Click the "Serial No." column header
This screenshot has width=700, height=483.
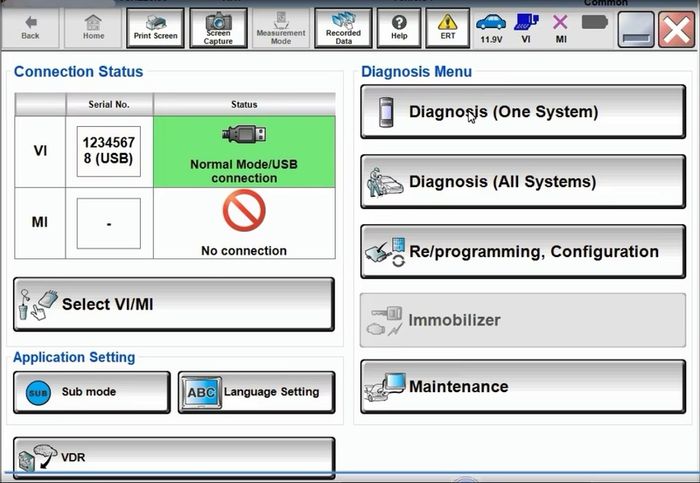click(x=109, y=104)
